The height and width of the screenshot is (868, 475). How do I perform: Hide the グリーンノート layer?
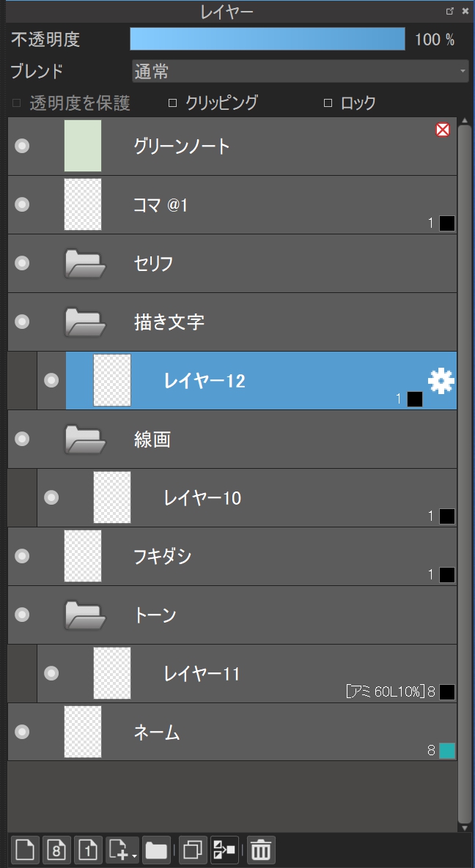coord(23,146)
